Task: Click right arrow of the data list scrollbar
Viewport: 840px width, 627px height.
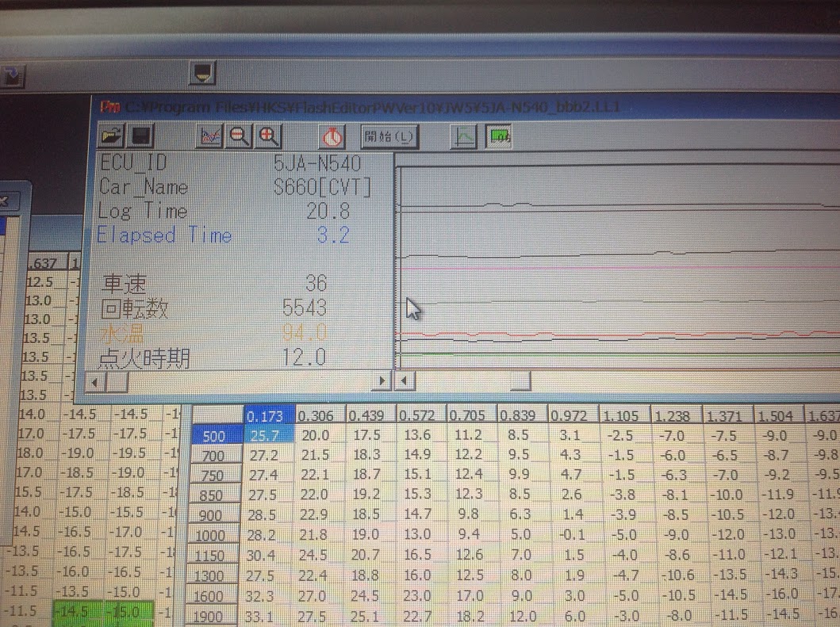Action: pos(382,381)
